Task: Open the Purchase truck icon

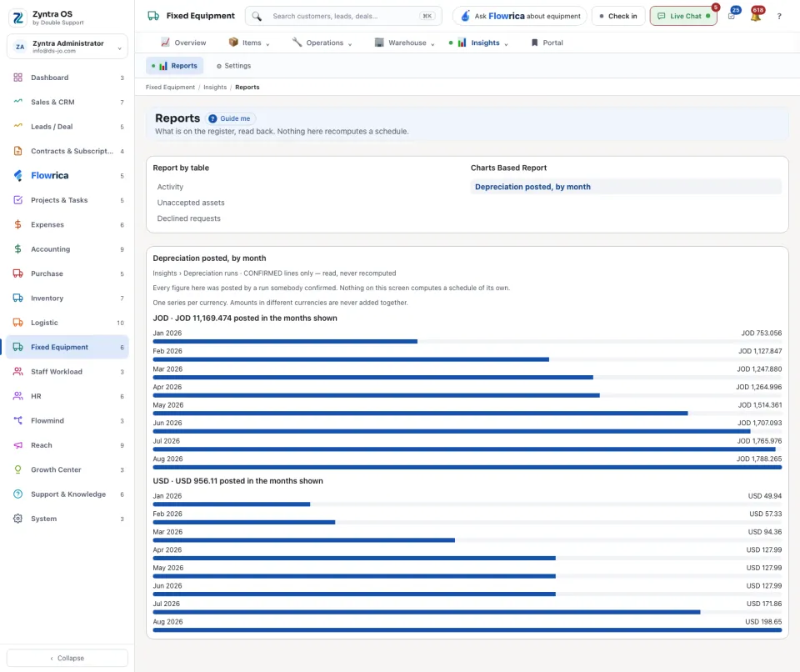Action: pos(17,273)
